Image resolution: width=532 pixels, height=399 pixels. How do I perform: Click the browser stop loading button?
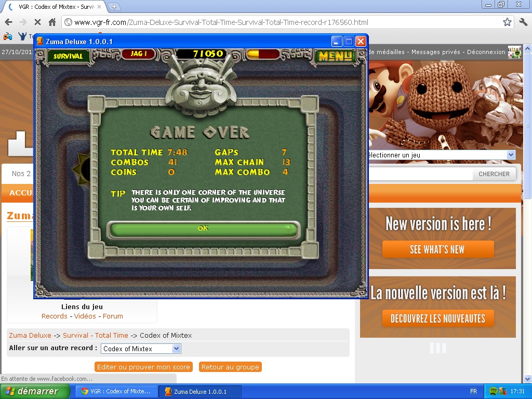coord(38,22)
